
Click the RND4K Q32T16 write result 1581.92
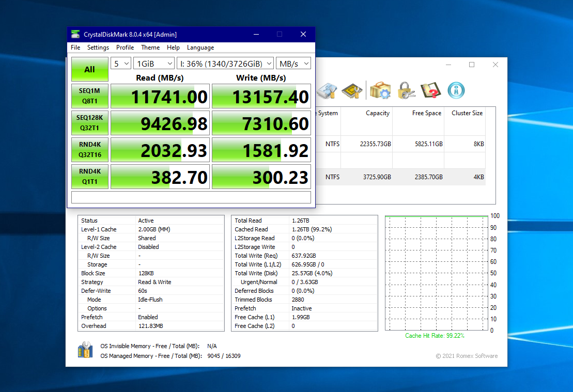point(261,150)
